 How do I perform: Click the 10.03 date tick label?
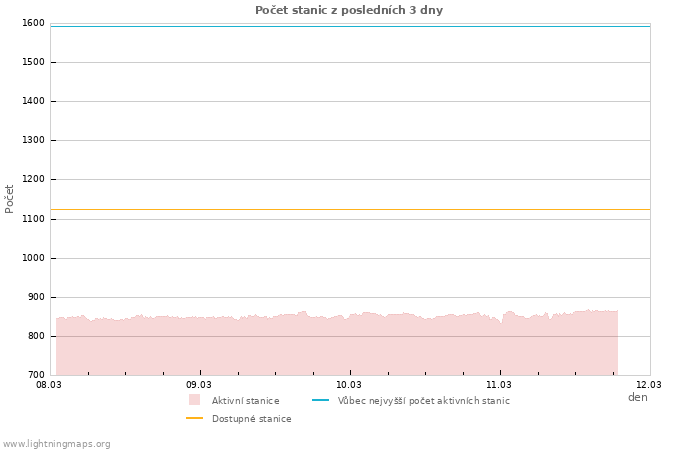349,384
